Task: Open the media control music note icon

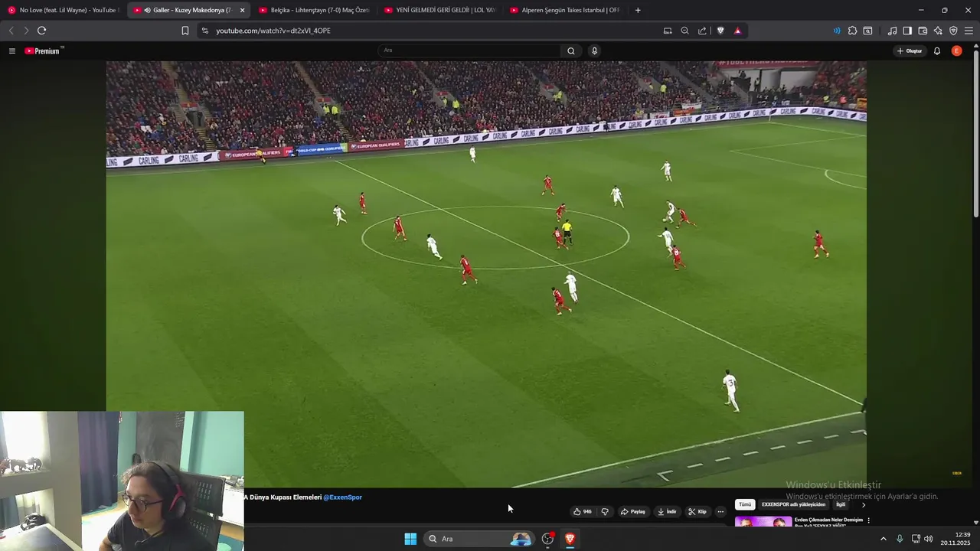Action: (892, 31)
